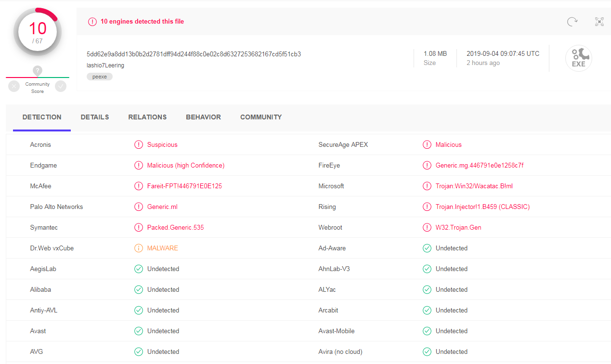Click the Avira (no cloud) engine name

[x=340, y=351]
